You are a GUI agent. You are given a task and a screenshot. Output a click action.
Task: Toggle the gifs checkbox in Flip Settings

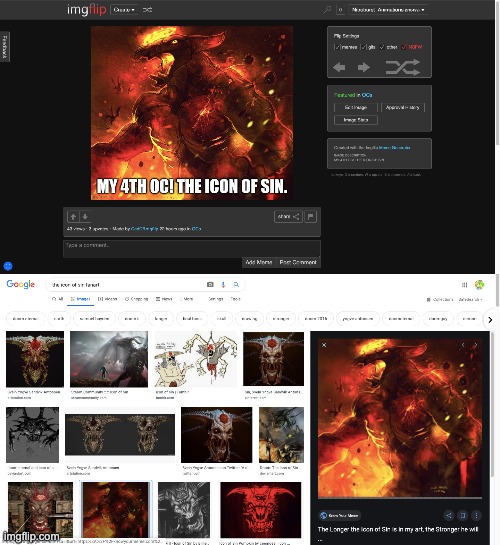363,47
